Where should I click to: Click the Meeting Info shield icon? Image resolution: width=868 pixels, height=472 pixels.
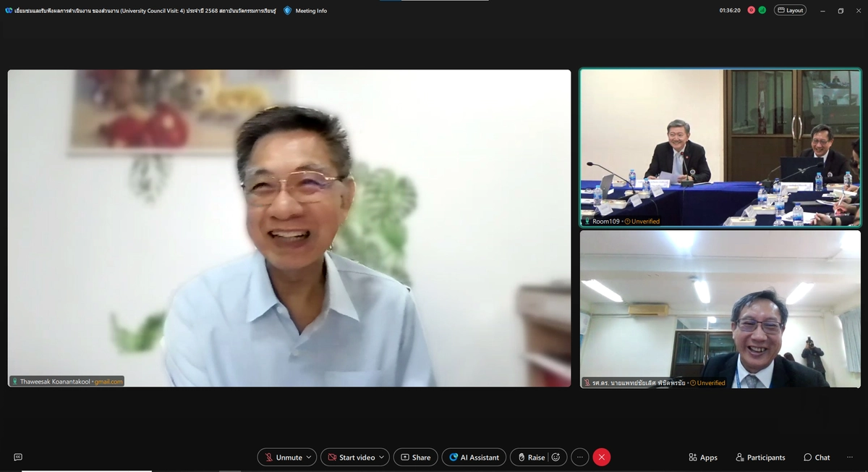(287, 11)
